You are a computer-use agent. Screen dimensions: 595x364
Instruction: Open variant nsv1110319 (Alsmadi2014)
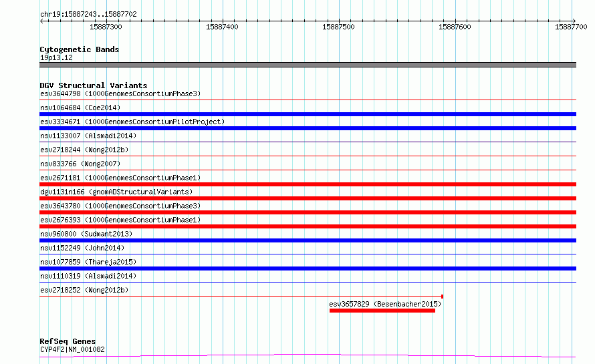point(88,276)
